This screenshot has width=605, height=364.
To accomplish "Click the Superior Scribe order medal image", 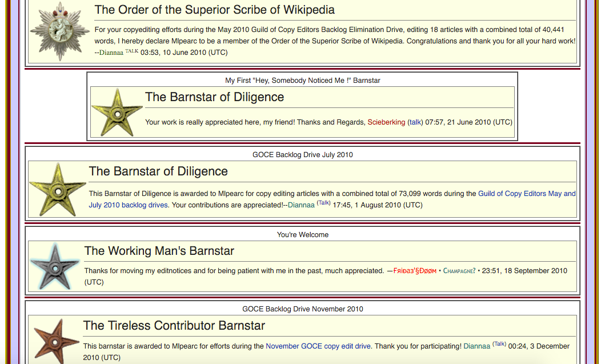I will point(60,31).
